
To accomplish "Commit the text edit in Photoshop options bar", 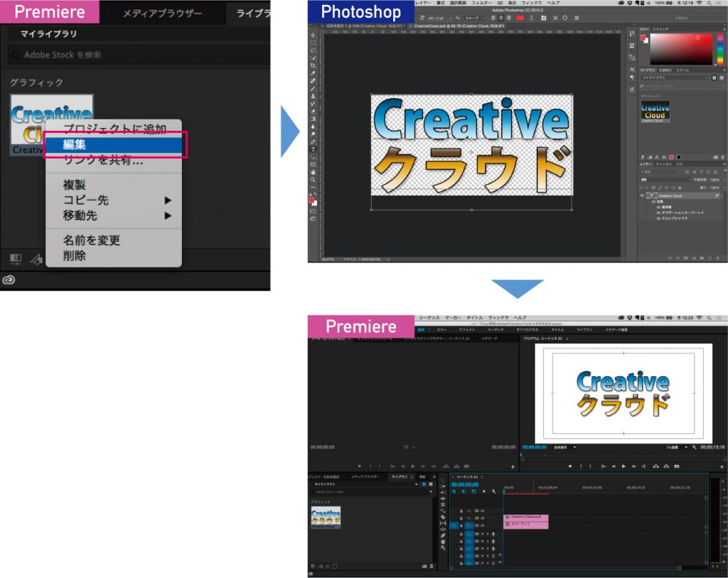I will pos(565,18).
